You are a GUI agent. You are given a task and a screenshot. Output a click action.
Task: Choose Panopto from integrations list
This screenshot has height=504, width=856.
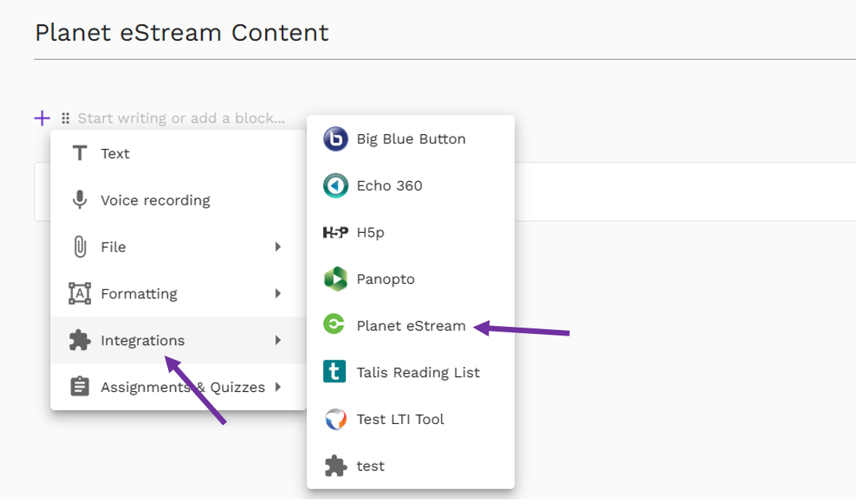tap(410, 279)
